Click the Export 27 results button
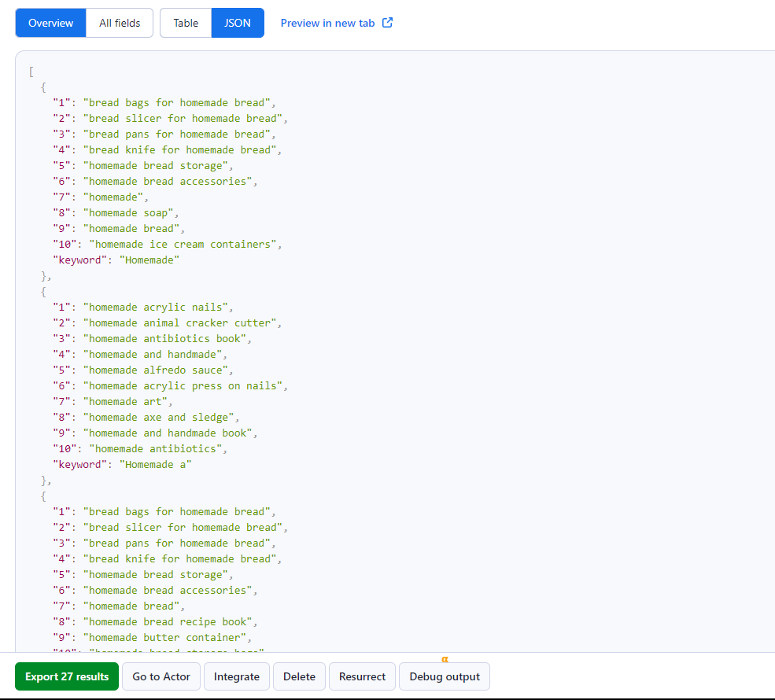 pyautogui.click(x=66, y=676)
